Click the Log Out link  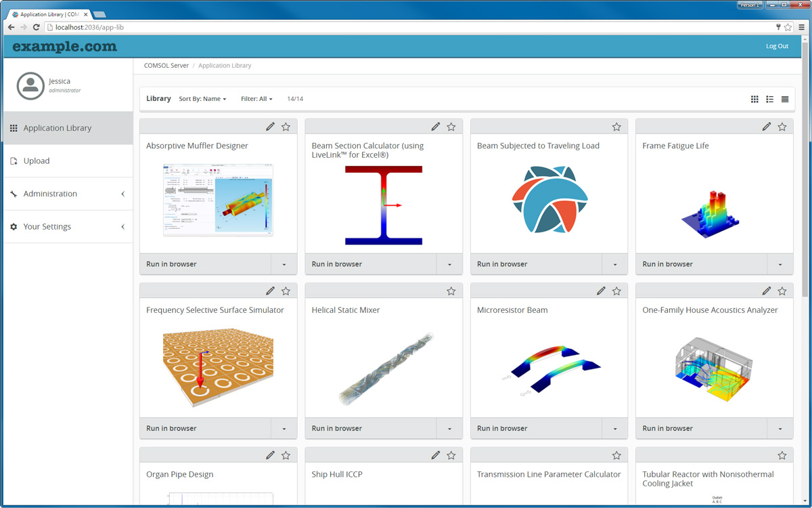[777, 46]
